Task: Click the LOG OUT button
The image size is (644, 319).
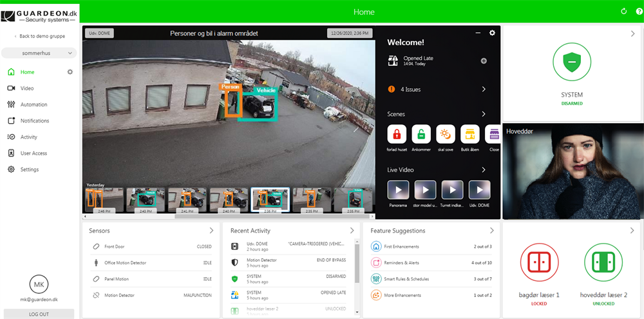Action: pos(39,314)
